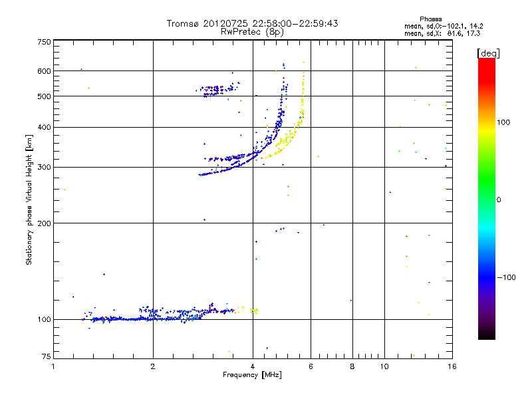The width and height of the screenshot is (532, 399).
Task: Click the y-axis label "500"
Action: [x=44, y=96]
